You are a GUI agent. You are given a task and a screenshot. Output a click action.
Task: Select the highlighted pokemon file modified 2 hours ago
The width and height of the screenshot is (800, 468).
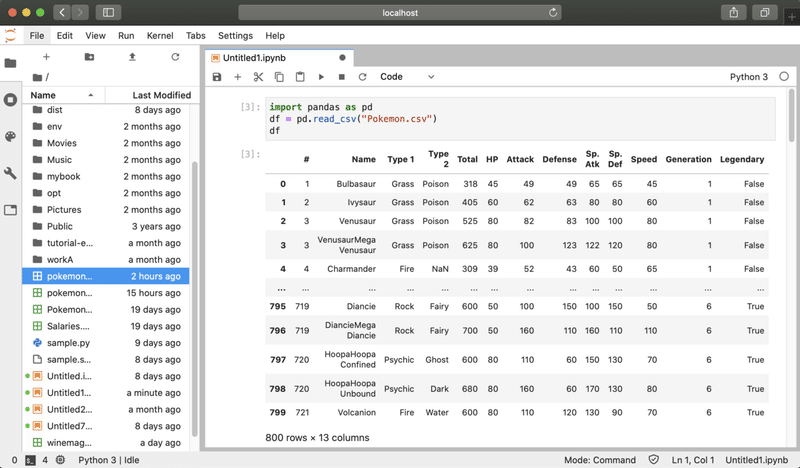[106, 276]
